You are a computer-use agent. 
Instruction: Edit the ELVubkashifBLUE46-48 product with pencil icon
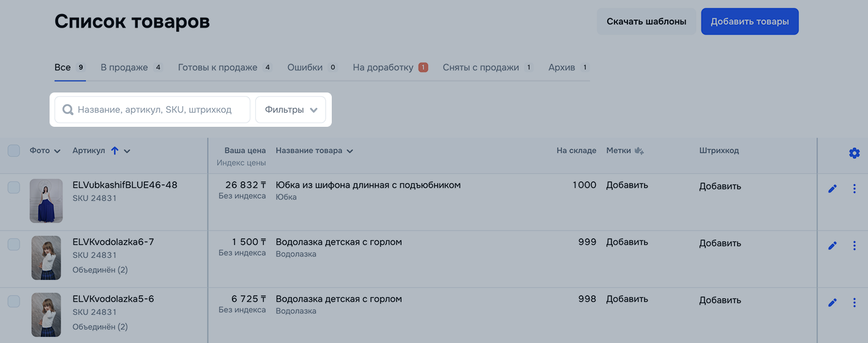tap(832, 189)
